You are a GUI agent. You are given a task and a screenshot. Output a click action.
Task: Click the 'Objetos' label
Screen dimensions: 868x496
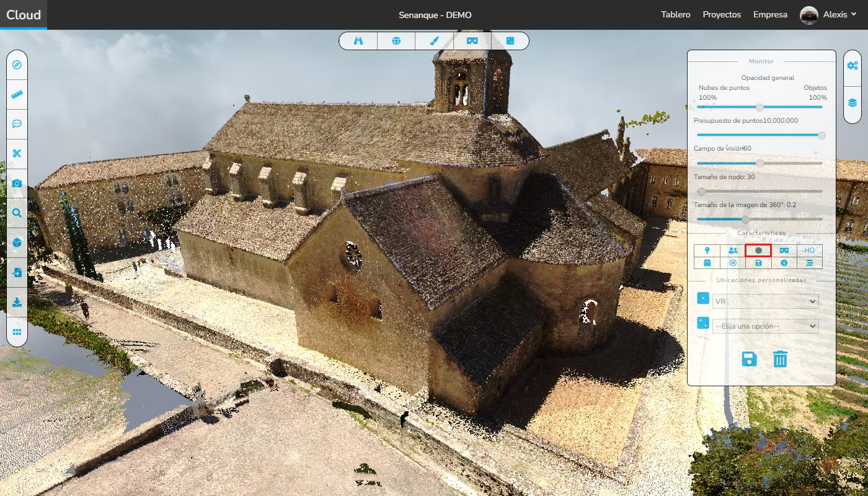(x=815, y=87)
